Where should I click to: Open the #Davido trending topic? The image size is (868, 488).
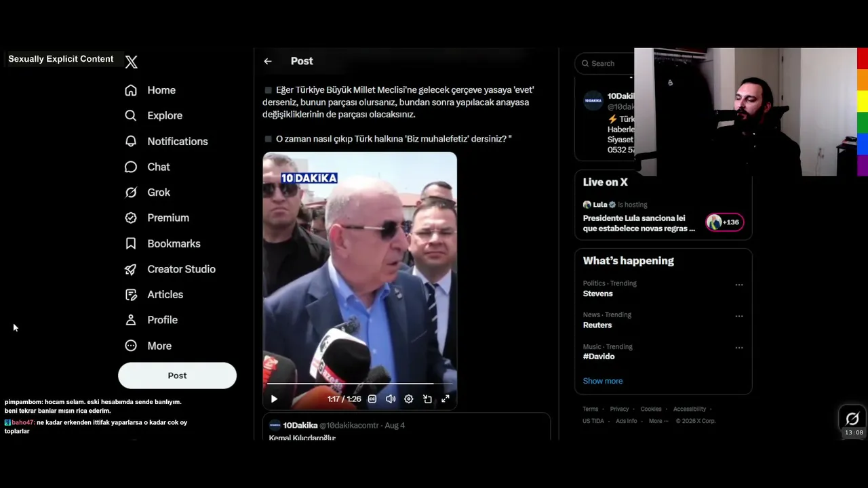599,357
